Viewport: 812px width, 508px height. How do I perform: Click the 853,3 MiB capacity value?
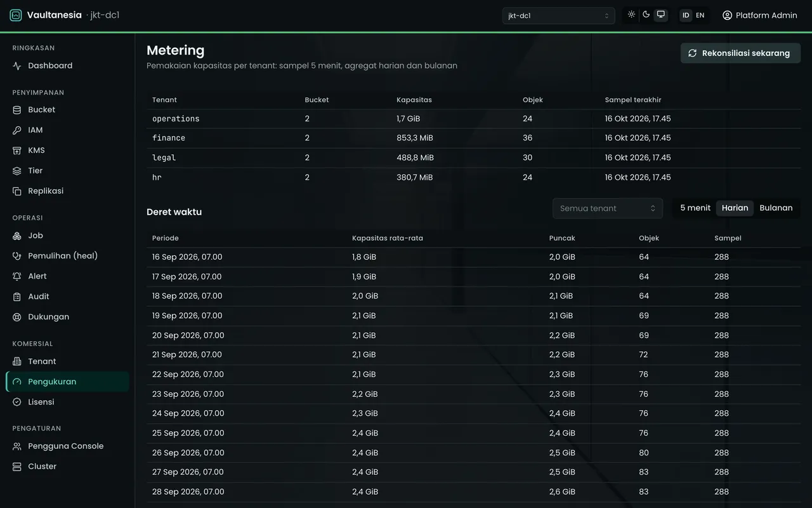pos(415,138)
